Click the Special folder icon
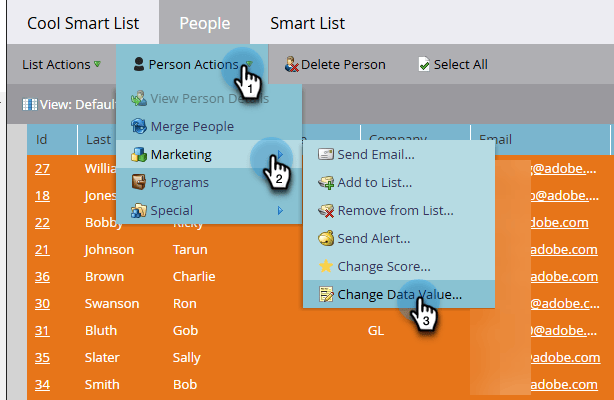This screenshot has height=400, width=614. pyautogui.click(x=139, y=210)
